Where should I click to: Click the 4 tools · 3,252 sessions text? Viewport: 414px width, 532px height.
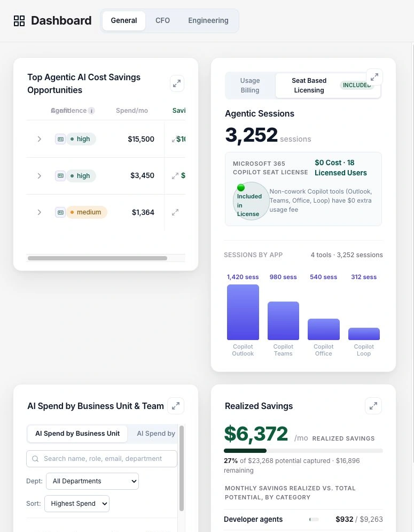(347, 255)
